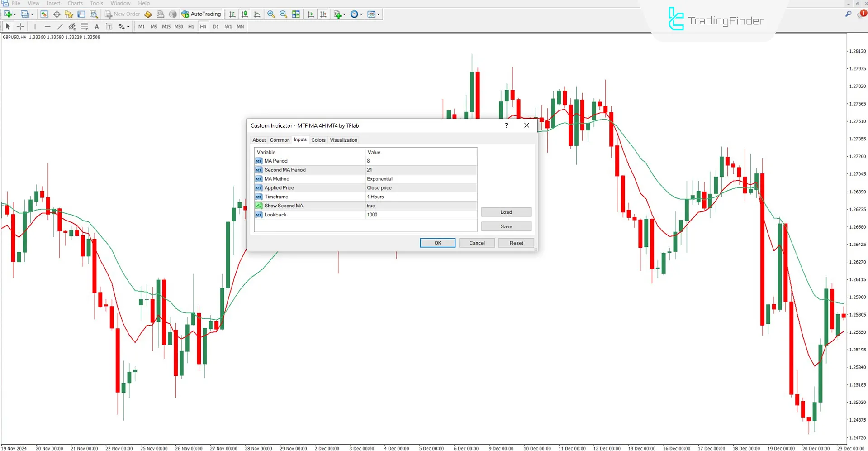The height and width of the screenshot is (451, 868).
Task: Switch to the Colors tab
Action: tap(318, 140)
